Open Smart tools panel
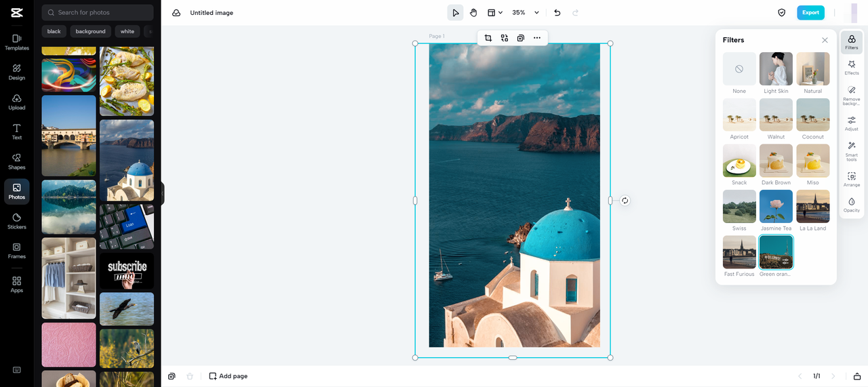 click(x=852, y=151)
